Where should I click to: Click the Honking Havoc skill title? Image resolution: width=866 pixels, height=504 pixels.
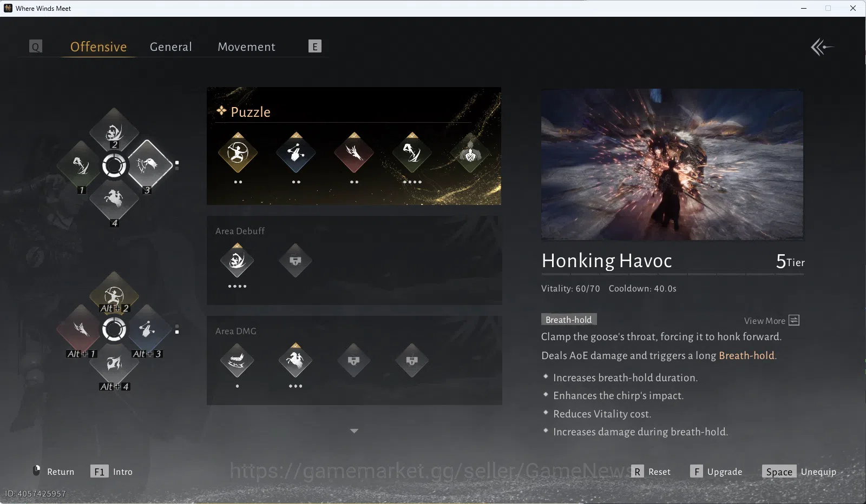coord(607,261)
